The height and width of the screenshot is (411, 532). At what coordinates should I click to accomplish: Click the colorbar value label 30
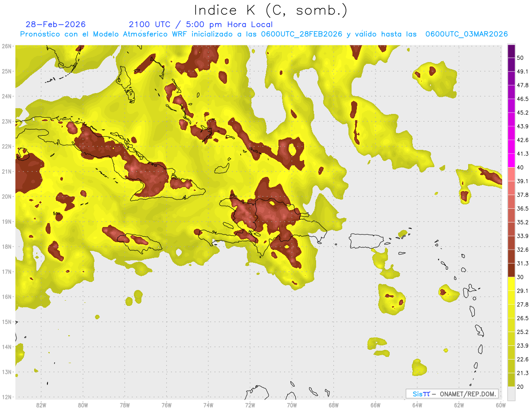click(520, 277)
